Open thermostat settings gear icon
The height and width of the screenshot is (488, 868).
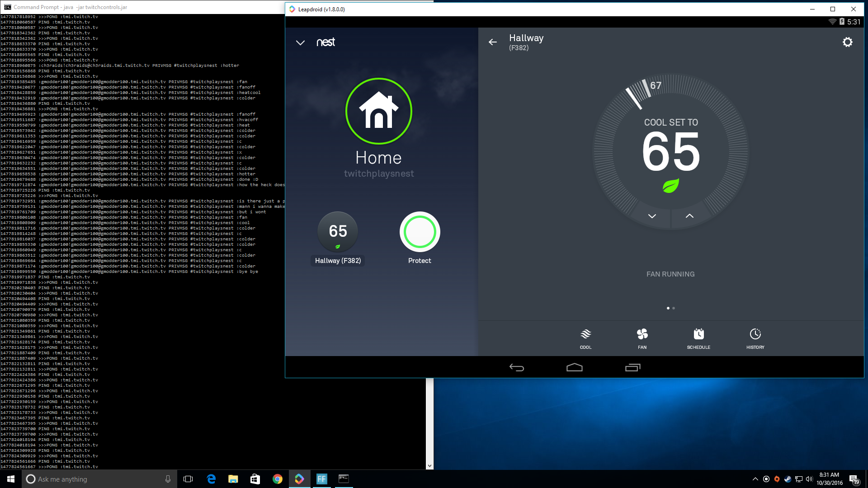847,42
